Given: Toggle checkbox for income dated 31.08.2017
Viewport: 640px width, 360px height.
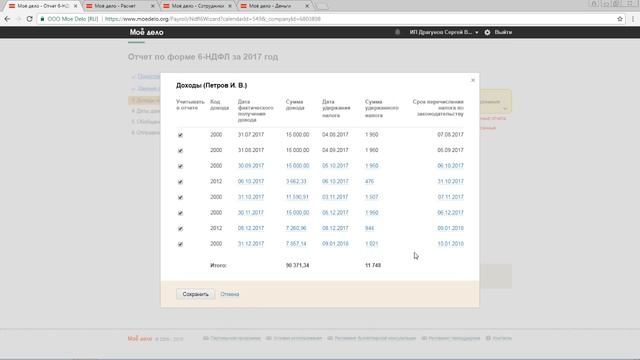Looking at the screenshot, I should pos(180,151).
